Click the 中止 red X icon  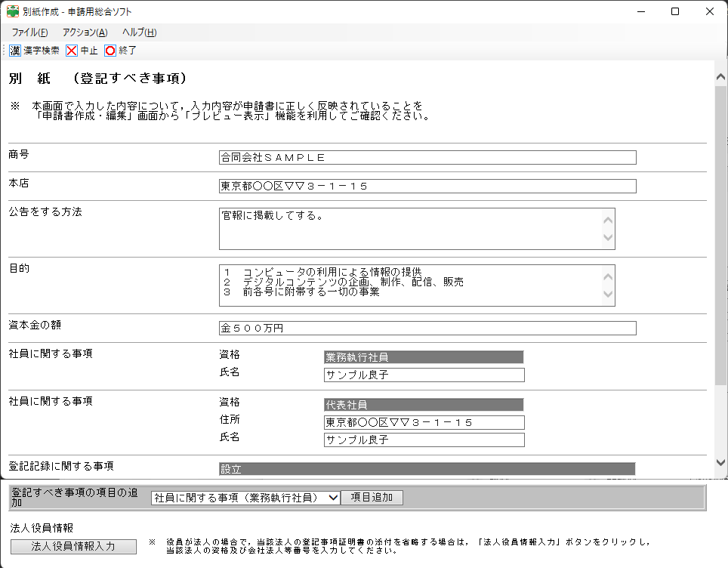click(x=72, y=51)
